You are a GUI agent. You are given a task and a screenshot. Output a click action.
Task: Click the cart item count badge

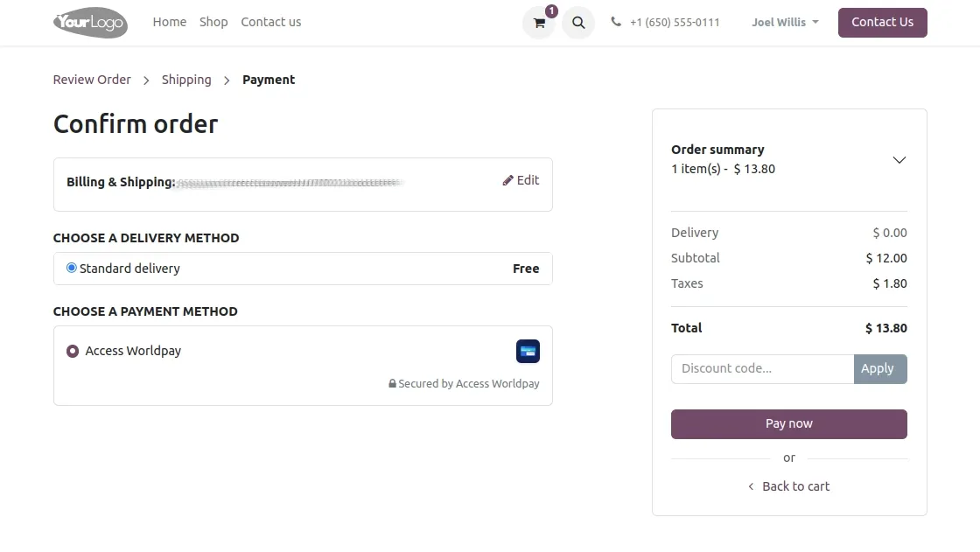pos(550,11)
